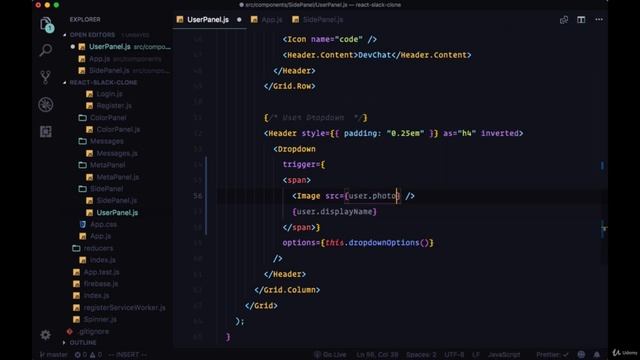Collapse the Open Editors section

(92, 35)
